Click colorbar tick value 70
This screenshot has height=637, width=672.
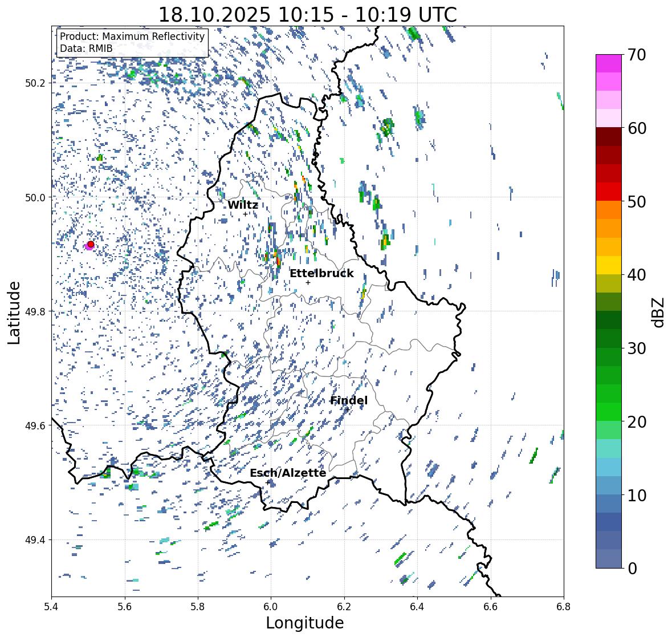click(x=636, y=55)
